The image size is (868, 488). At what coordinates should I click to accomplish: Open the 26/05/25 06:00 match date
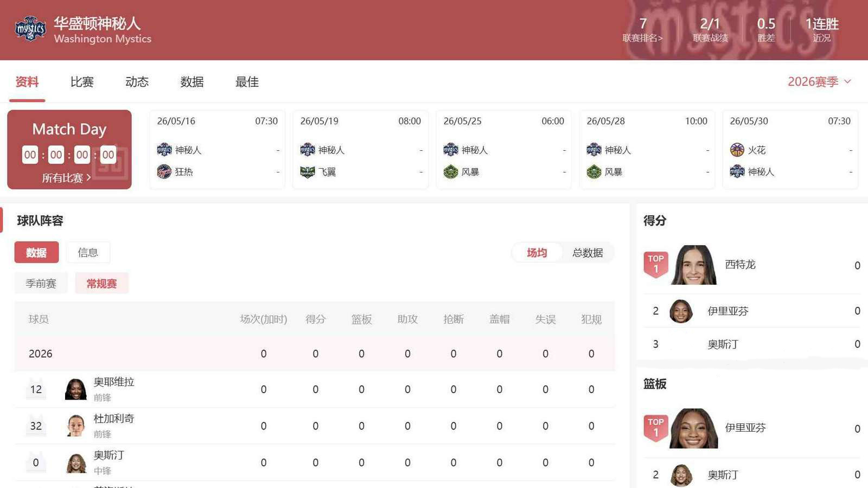click(463, 121)
